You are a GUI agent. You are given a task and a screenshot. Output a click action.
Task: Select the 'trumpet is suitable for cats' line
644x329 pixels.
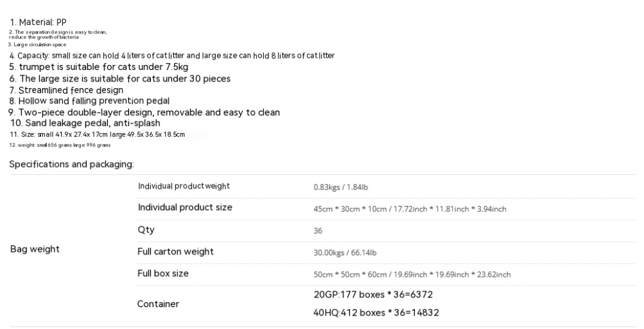click(99, 67)
